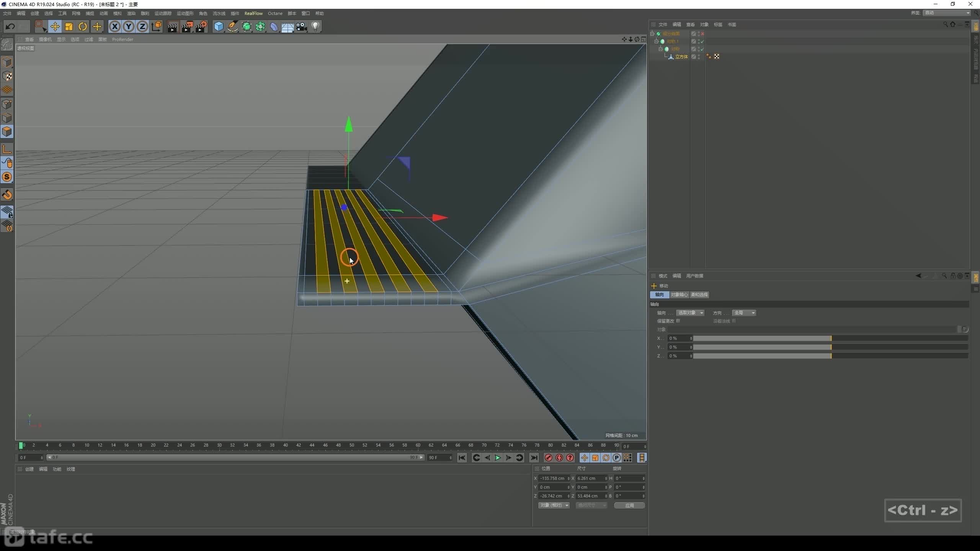Click attribute manager back arrow
Image resolution: width=980 pixels, height=551 pixels.
pos(918,276)
